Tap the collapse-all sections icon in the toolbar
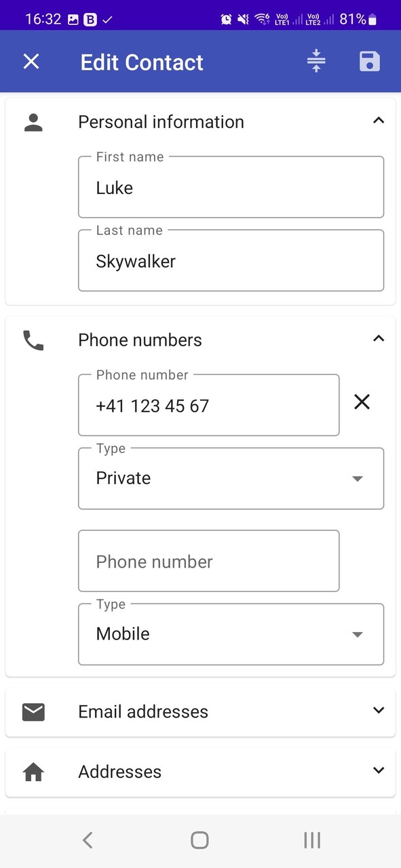The width and height of the screenshot is (401, 868). [316, 61]
